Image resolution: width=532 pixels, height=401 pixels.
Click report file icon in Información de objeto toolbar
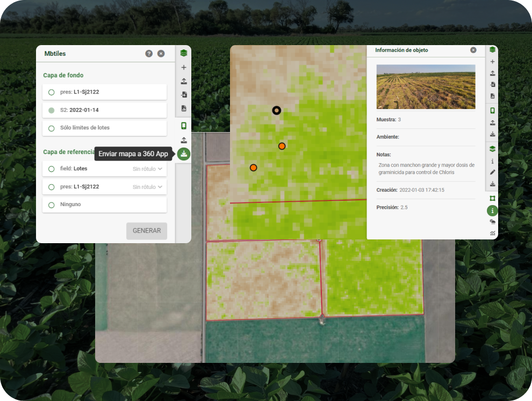tap(492, 96)
